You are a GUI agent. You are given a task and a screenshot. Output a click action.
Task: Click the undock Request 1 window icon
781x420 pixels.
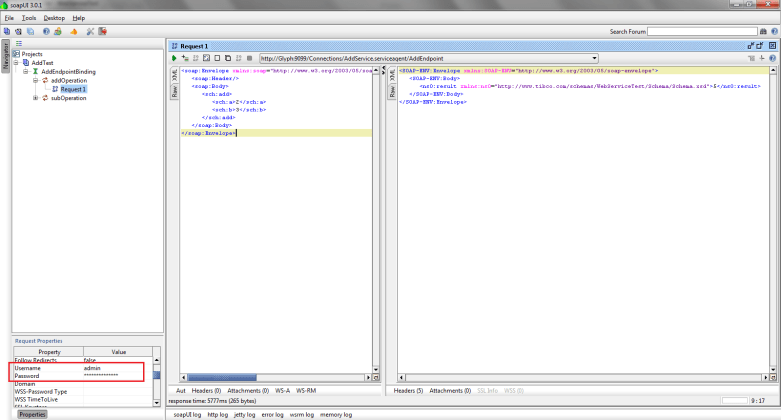point(751,46)
